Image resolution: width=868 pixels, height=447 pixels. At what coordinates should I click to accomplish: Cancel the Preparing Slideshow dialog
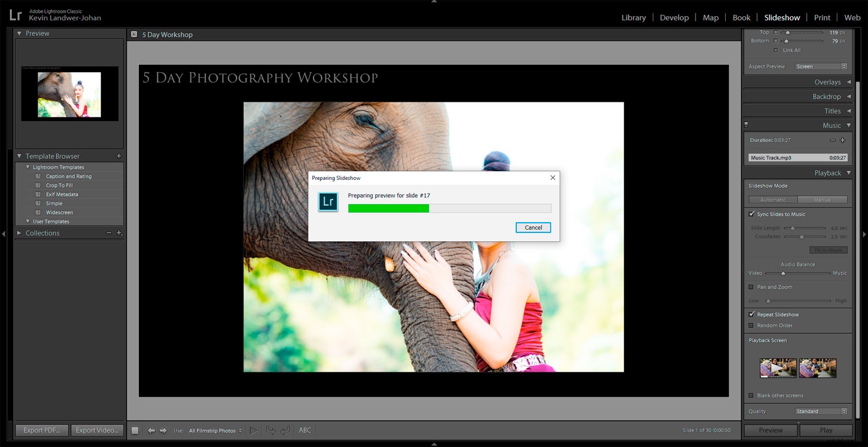pos(532,227)
